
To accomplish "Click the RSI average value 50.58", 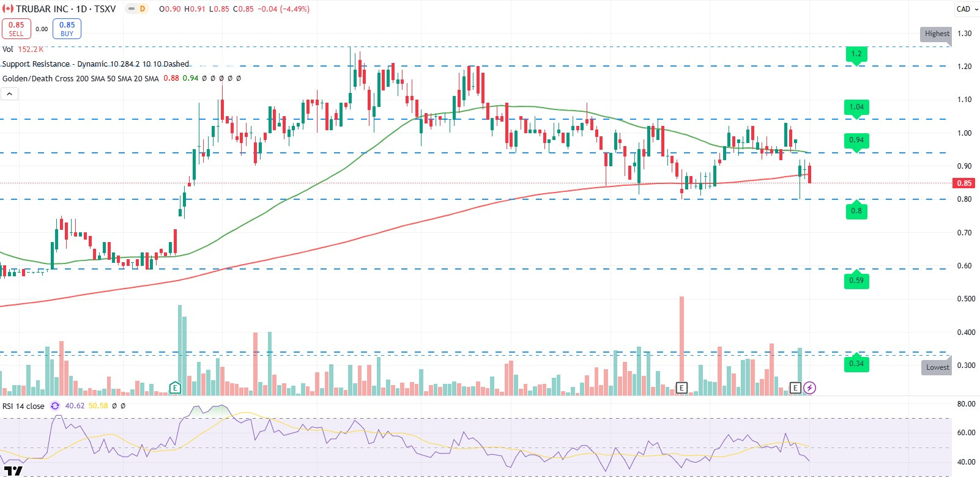I will coord(98,406).
